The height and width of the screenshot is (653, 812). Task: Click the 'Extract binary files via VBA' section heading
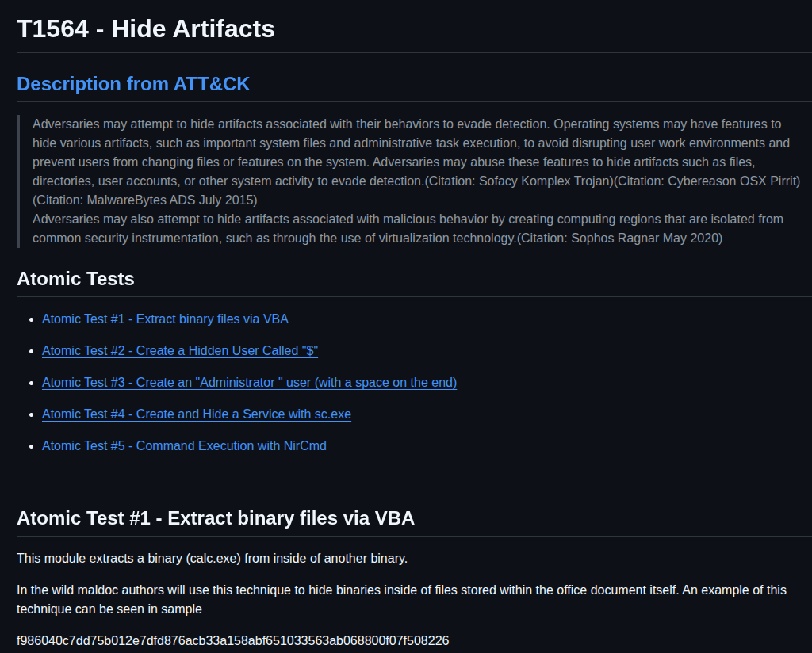215,518
